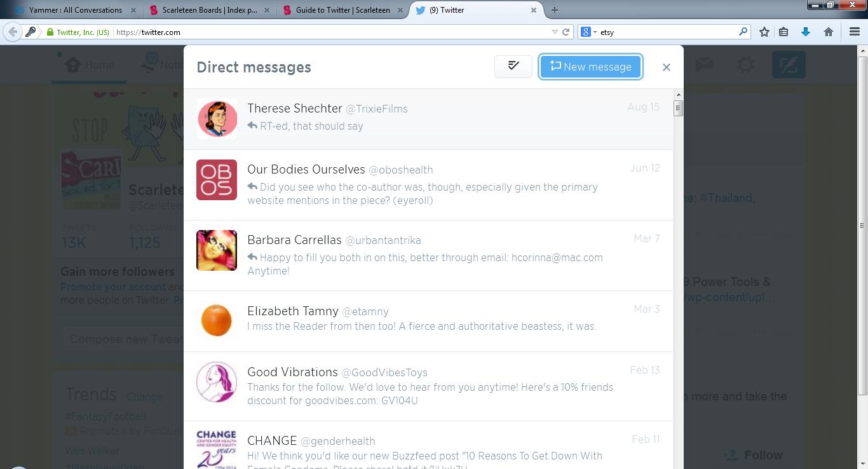Click the Change trends link
868x469 pixels.
pyautogui.click(x=144, y=397)
